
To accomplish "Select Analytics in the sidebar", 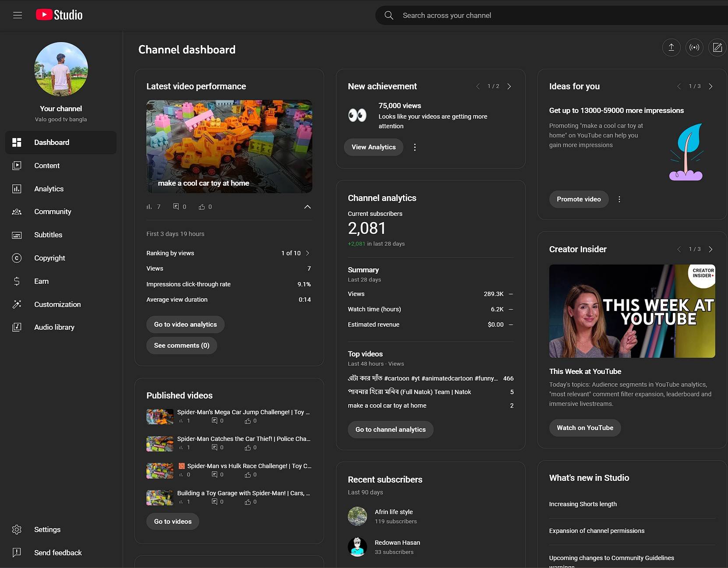I will click(x=49, y=189).
